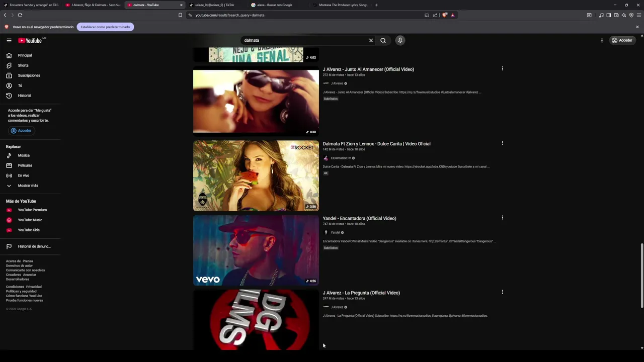
Task: Open J Alvarez - La Pregunta title link
Action: (361, 293)
